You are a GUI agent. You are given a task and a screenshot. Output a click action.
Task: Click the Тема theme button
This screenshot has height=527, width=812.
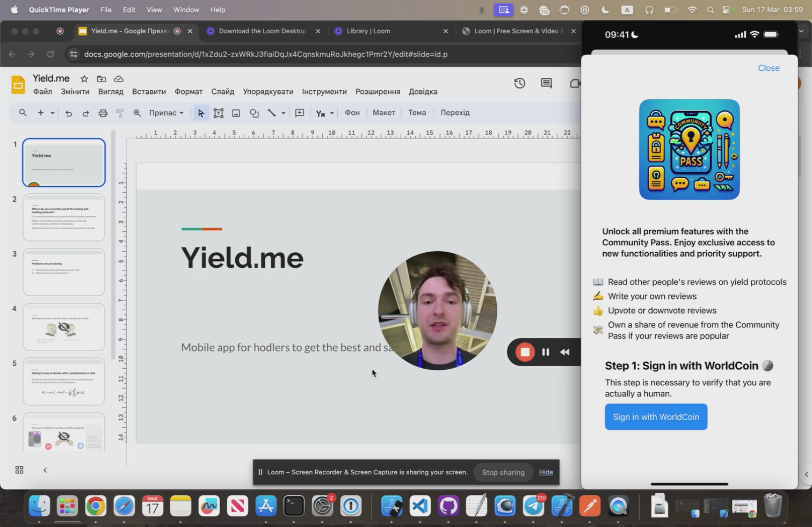(x=417, y=113)
